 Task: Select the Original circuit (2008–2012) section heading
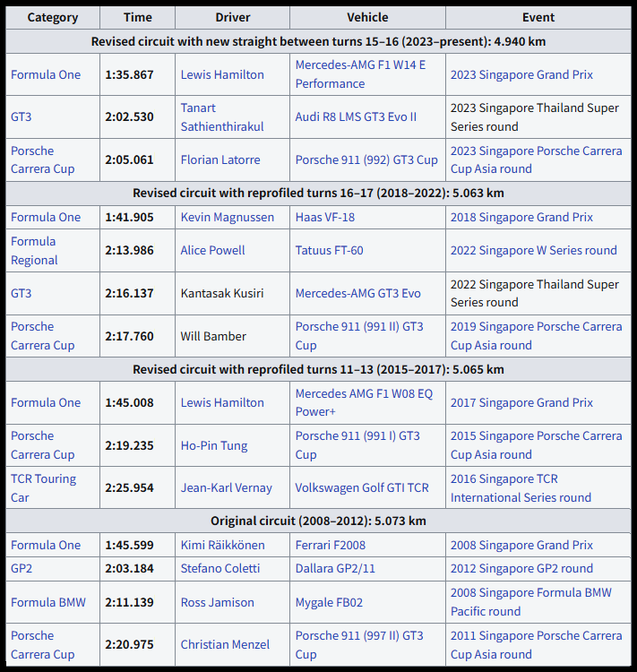coord(318,521)
